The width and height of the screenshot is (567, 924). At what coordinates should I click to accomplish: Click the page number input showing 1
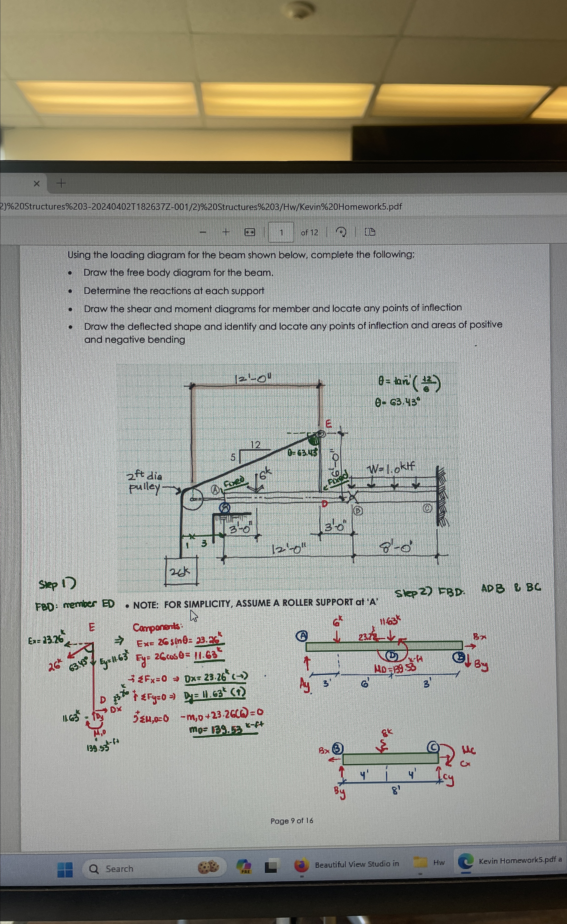(282, 232)
